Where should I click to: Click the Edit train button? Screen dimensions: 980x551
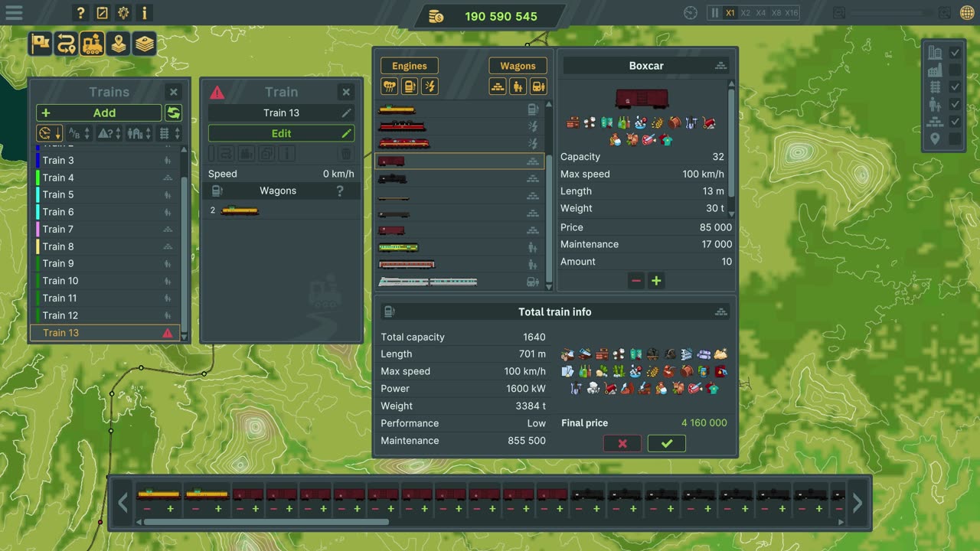click(x=281, y=133)
